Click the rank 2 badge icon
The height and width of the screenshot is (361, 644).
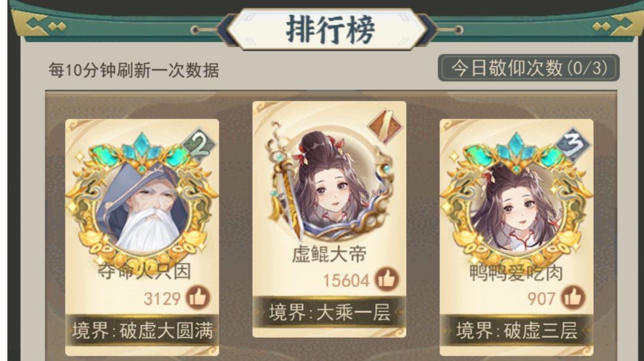point(200,144)
